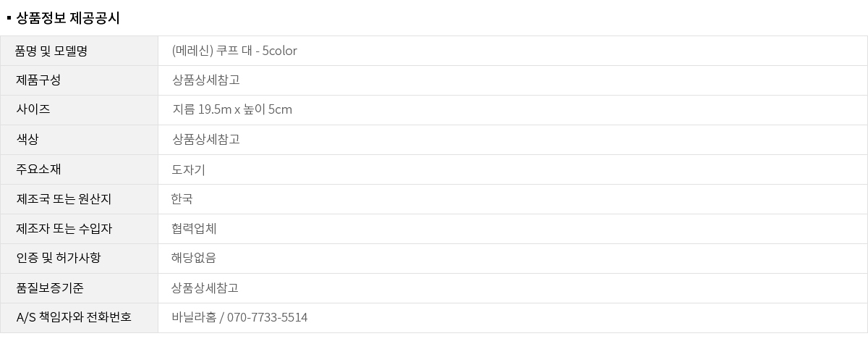Click 상품상세참고 value beside 제품구성

point(206,80)
